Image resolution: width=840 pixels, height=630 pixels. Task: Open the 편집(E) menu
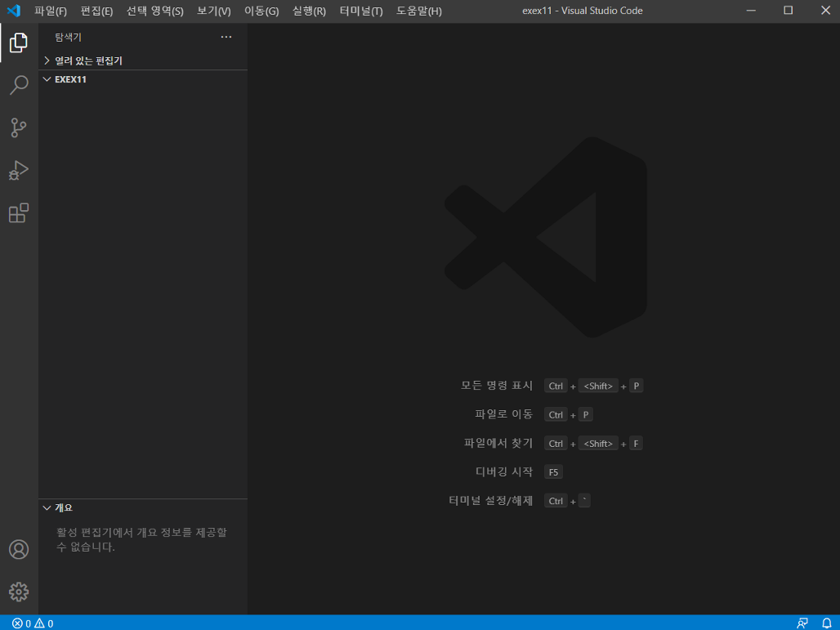click(x=96, y=11)
